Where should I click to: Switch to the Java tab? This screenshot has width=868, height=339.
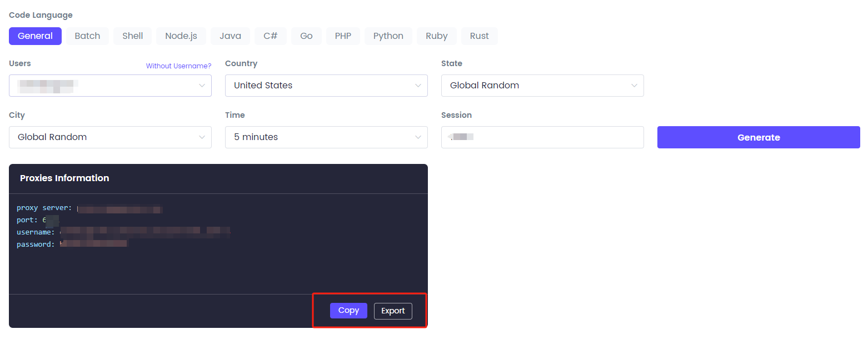pos(230,36)
